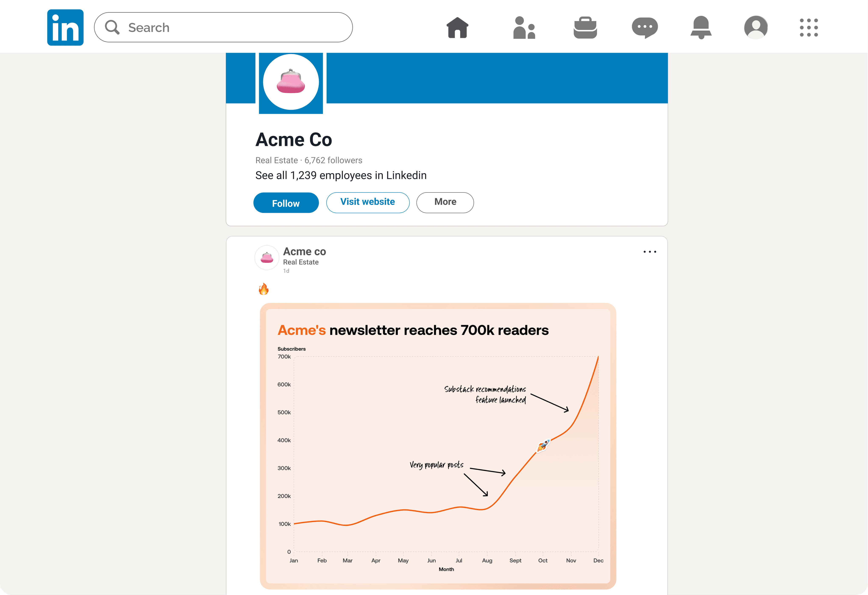Visit Acme Co's website
The image size is (868, 595).
pos(367,202)
